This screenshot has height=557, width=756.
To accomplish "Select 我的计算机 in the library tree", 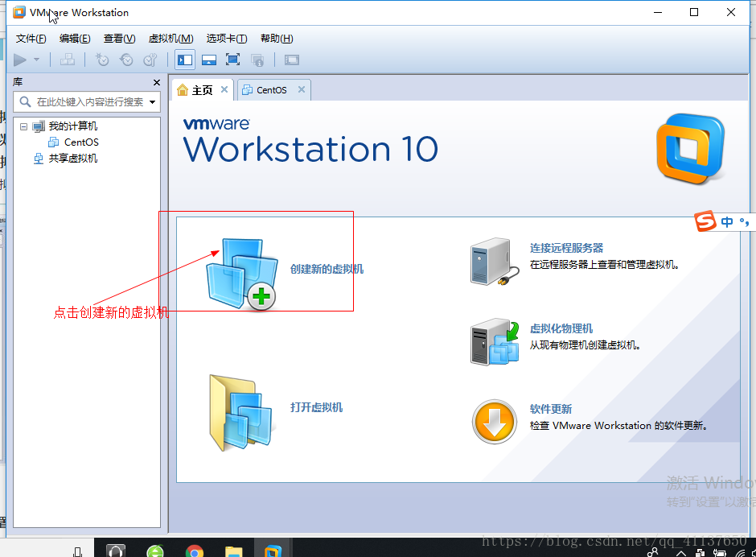I will point(73,126).
